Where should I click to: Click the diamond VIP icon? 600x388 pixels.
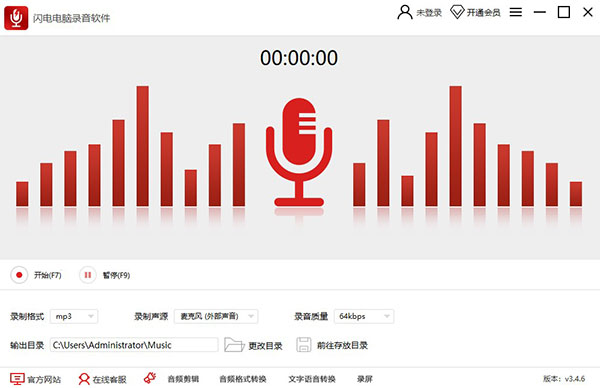(457, 12)
